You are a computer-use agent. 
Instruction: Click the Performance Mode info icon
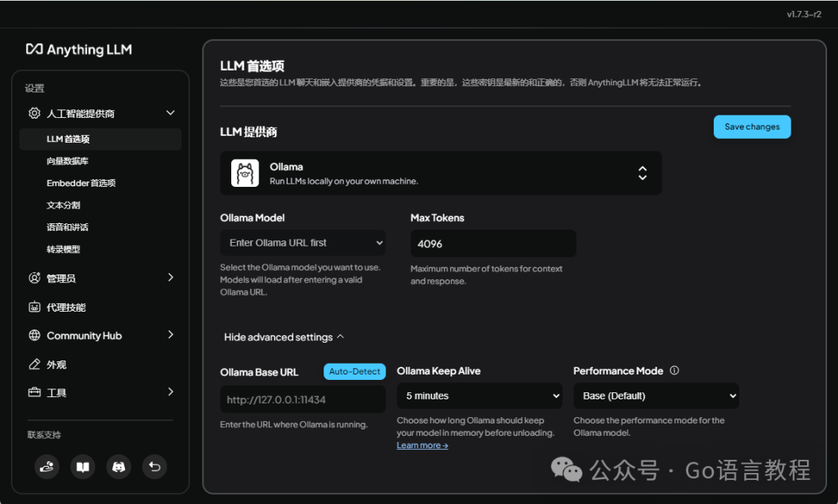pos(674,371)
